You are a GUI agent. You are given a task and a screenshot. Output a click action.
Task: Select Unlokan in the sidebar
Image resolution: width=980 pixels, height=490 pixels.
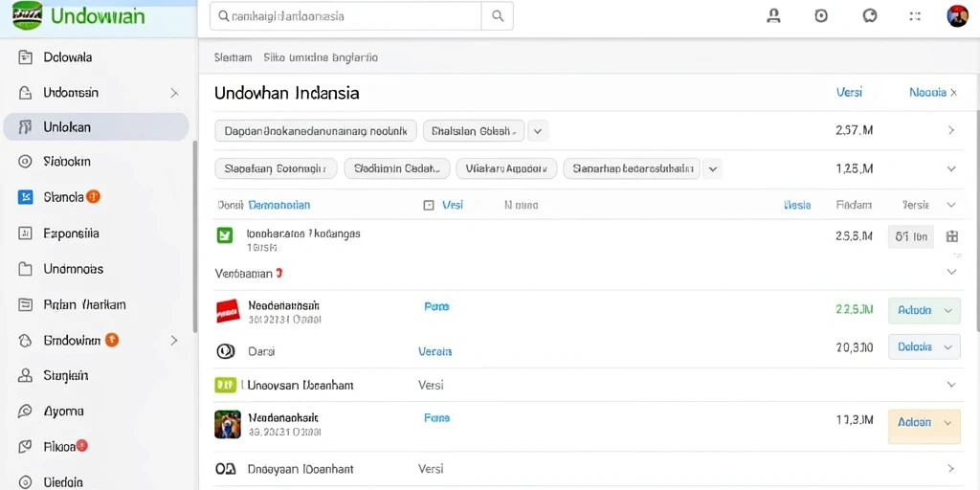point(97,127)
